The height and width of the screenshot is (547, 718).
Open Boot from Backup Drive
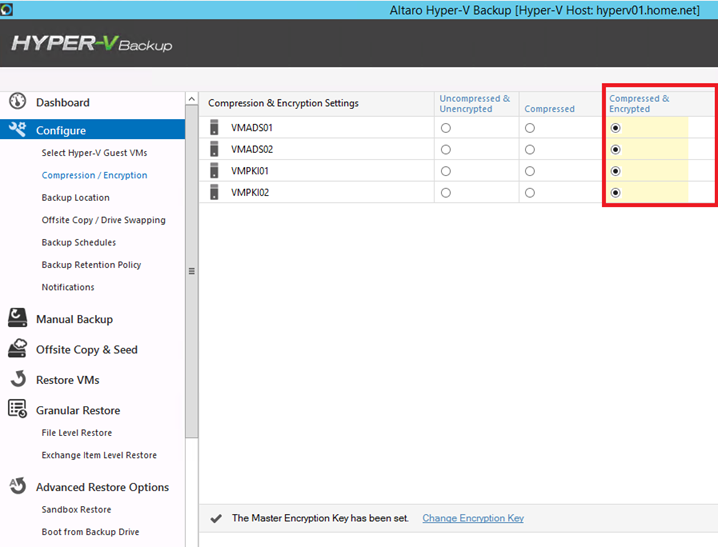point(90,532)
